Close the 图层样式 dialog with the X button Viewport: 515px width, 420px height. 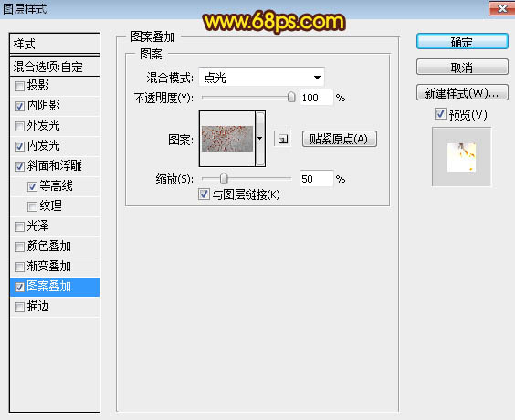click(501, 8)
